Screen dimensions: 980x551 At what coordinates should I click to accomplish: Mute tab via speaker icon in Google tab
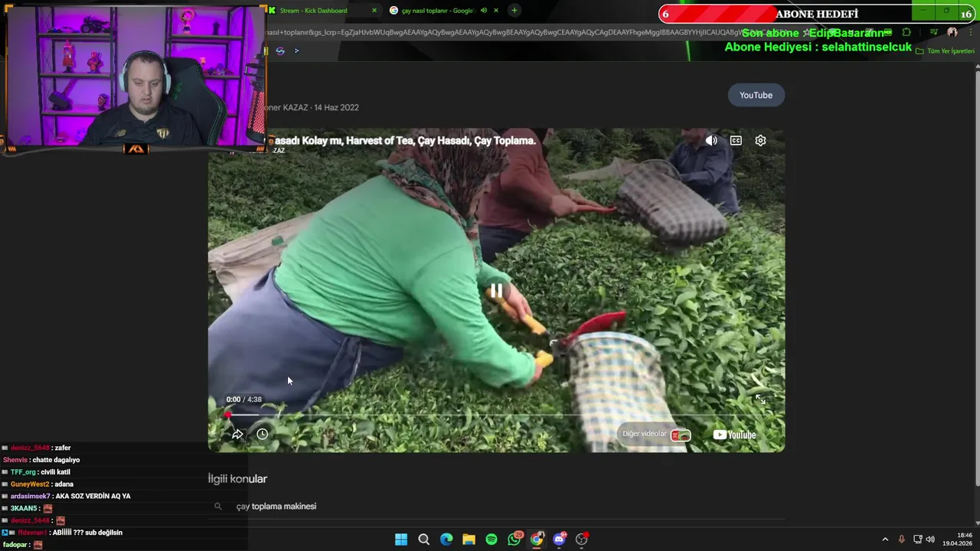483,11
